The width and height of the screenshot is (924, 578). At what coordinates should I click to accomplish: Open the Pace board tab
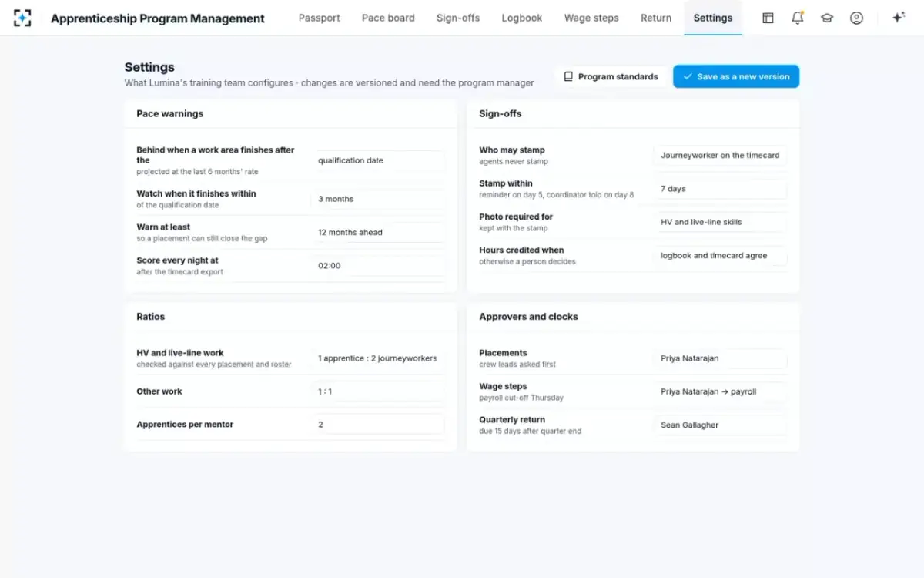[x=388, y=18]
